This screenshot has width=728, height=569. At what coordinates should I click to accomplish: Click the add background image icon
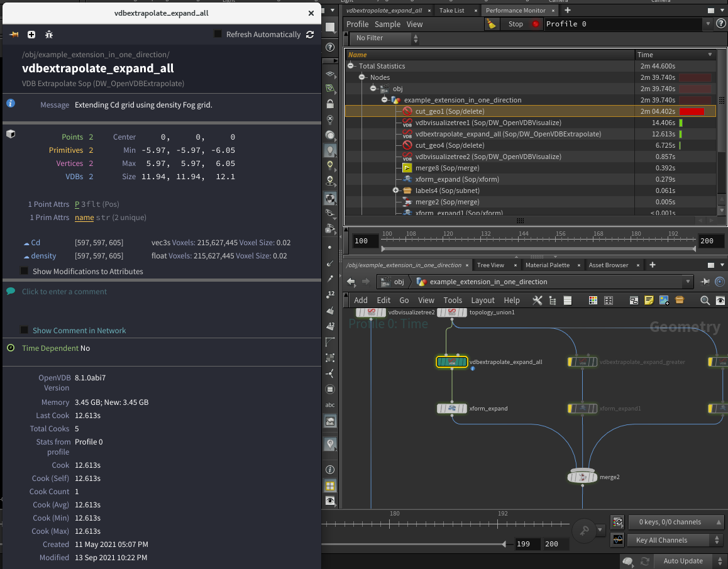tap(664, 301)
